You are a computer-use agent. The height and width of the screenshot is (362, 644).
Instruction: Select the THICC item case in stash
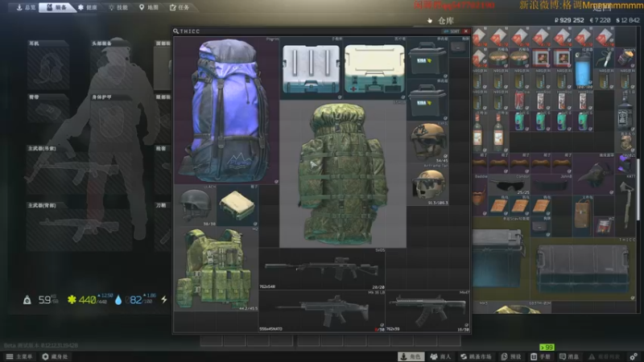point(583,269)
